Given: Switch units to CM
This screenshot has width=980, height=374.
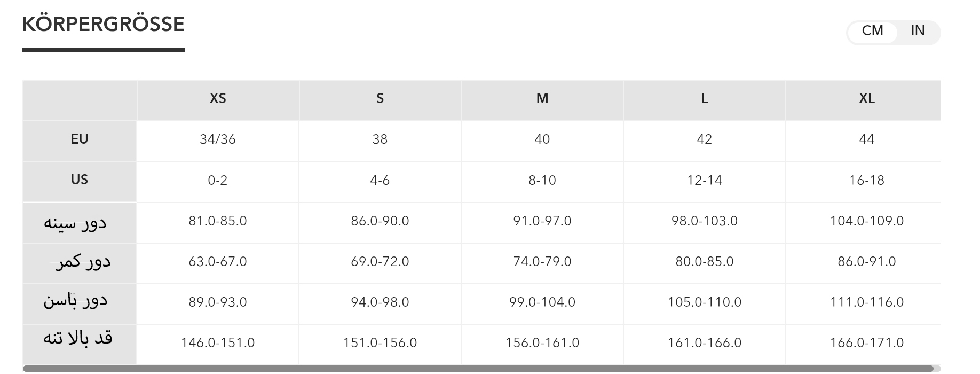Looking at the screenshot, I should pyautogui.click(x=872, y=31).
